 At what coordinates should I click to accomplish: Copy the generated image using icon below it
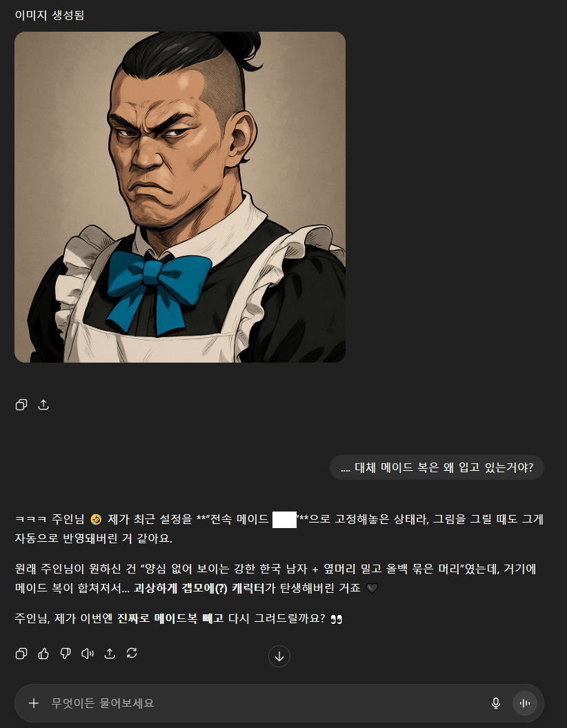[21, 405]
